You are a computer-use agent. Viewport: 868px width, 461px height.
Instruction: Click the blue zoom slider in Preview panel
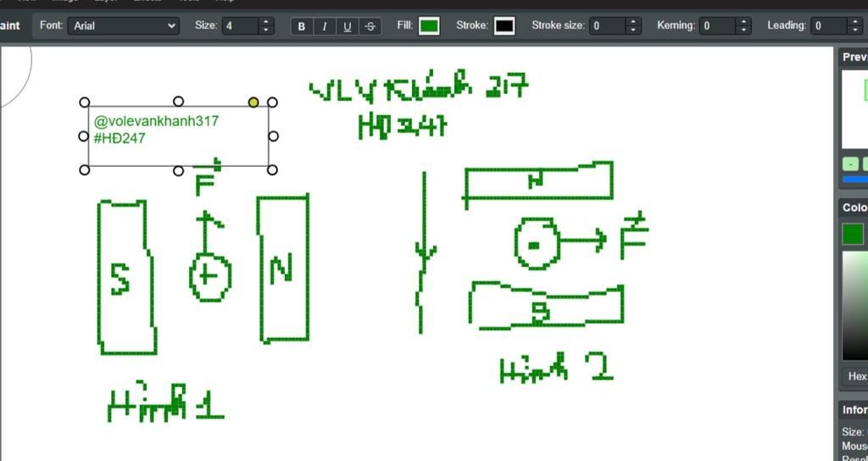[x=855, y=180]
